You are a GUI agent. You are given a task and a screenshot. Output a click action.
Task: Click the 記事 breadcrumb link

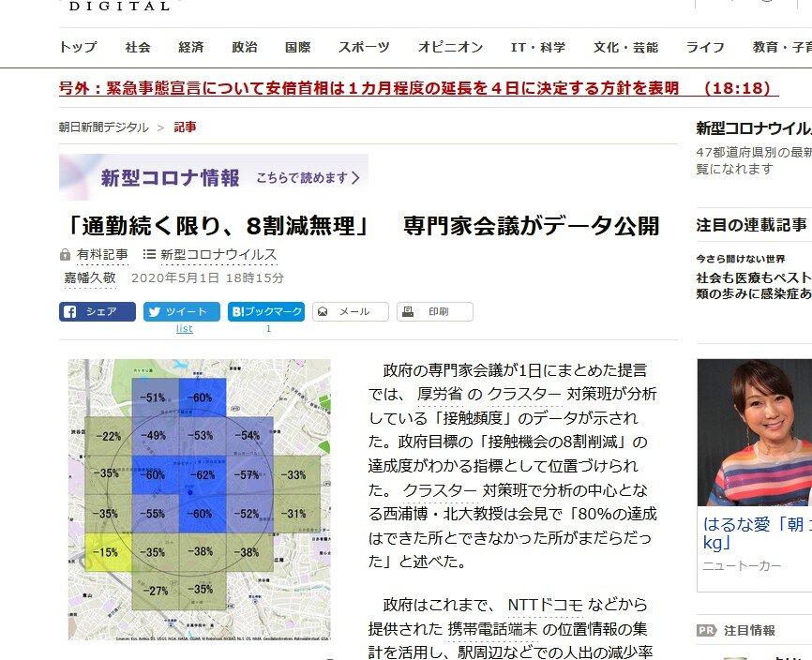[x=185, y=127]
